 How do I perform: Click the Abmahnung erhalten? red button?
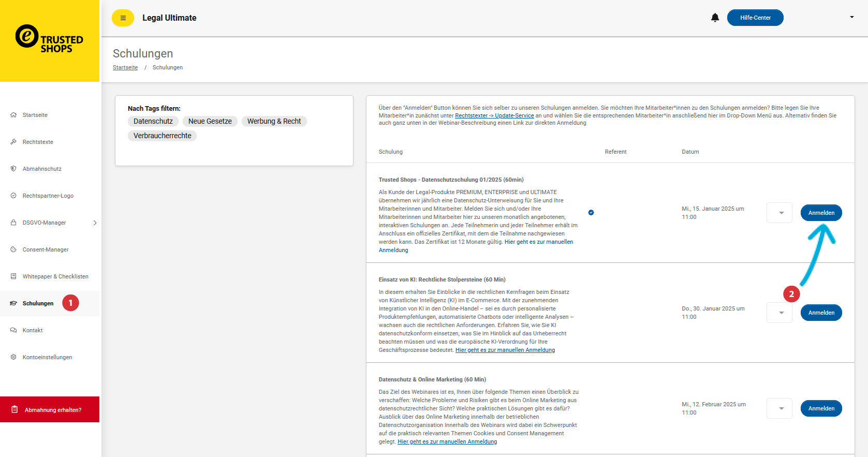(x=50, y=409)
